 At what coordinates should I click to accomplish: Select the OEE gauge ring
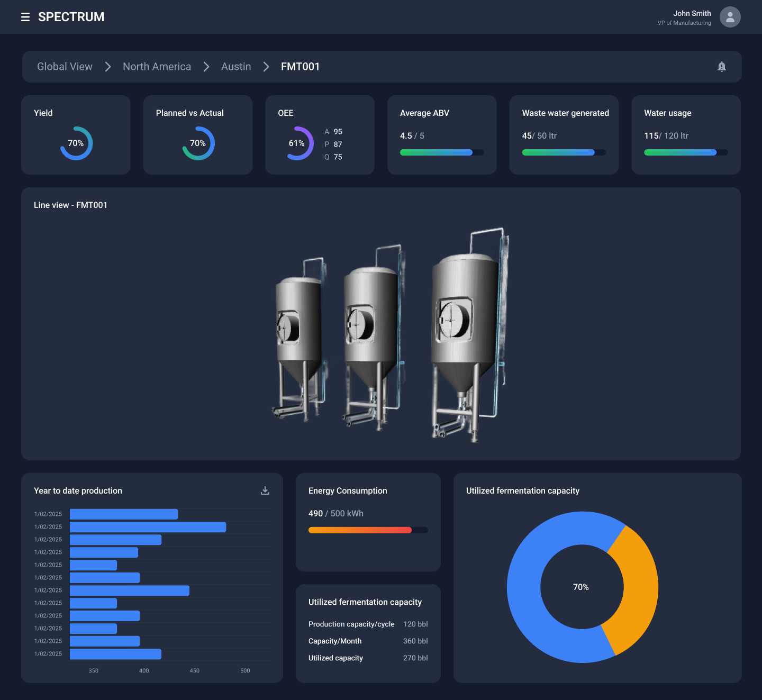tap(299, 142)
